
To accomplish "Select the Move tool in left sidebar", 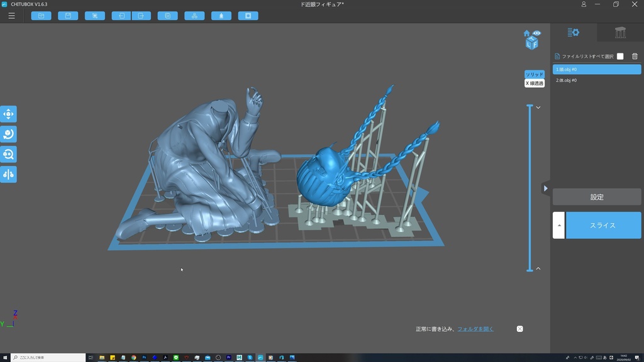I will 8,114.
